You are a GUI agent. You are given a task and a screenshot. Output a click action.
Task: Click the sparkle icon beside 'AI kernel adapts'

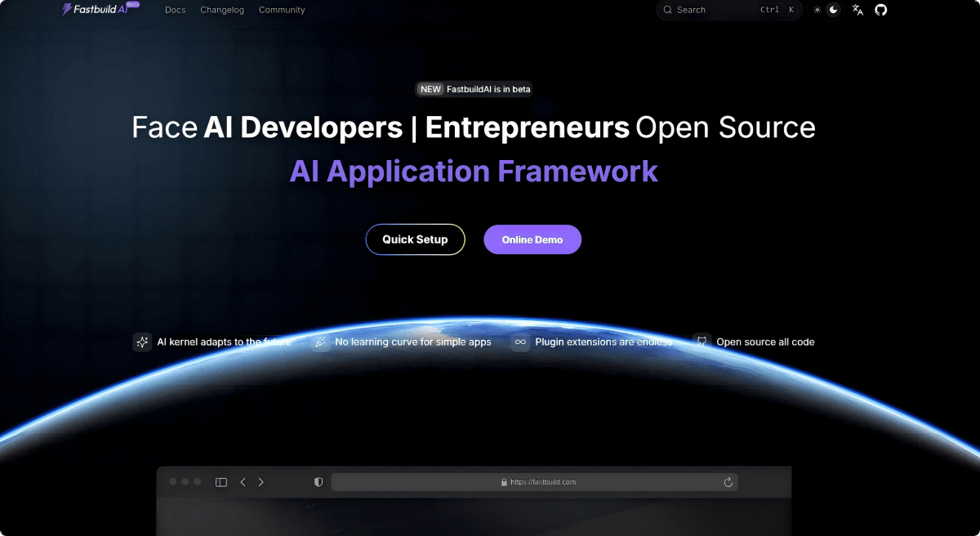coord(142,342)
